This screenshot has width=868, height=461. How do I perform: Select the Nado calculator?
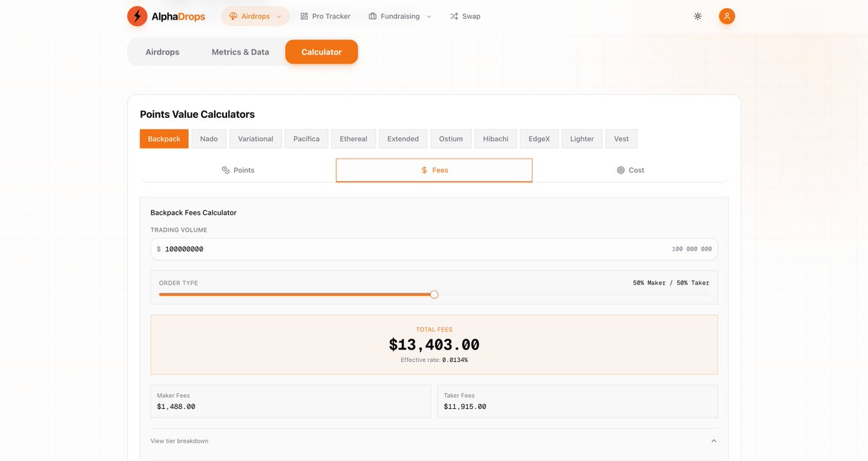coord(209,139)
